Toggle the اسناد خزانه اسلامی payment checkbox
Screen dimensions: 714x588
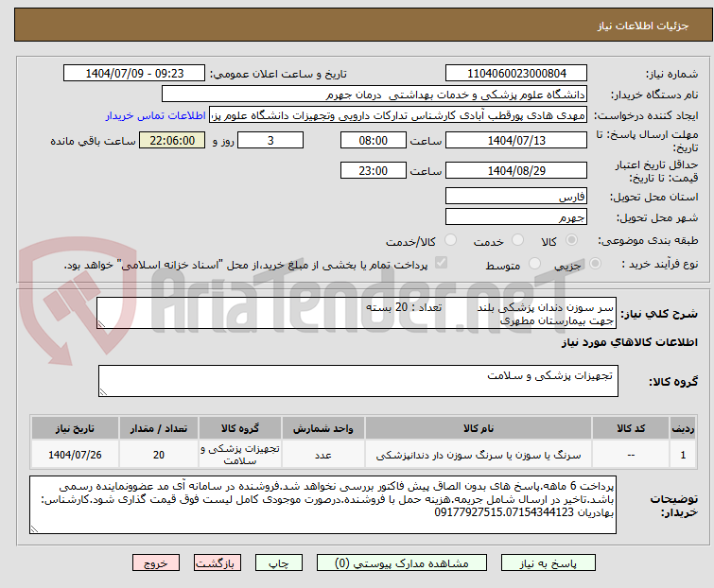coord(442,263)
